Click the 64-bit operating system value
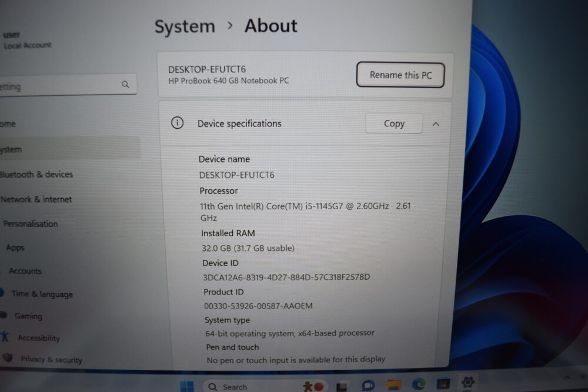The image size is (588, 392). coord(289,333)
